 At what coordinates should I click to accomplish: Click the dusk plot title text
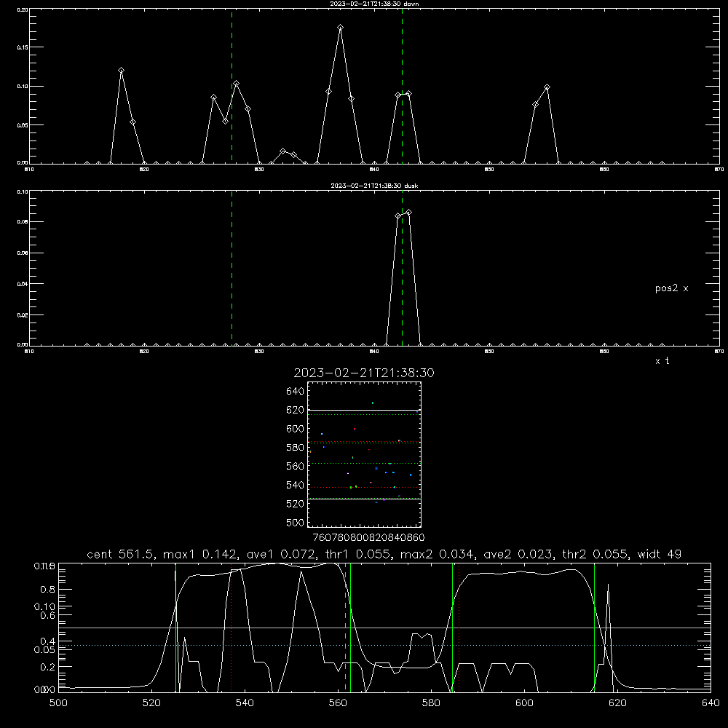[374, 186]
